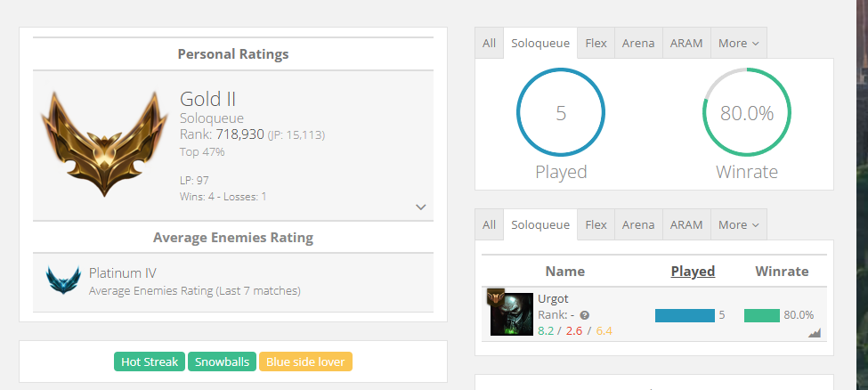Click the blue Played bar for Urgot

pyautogui.click(x=685, y=316)
